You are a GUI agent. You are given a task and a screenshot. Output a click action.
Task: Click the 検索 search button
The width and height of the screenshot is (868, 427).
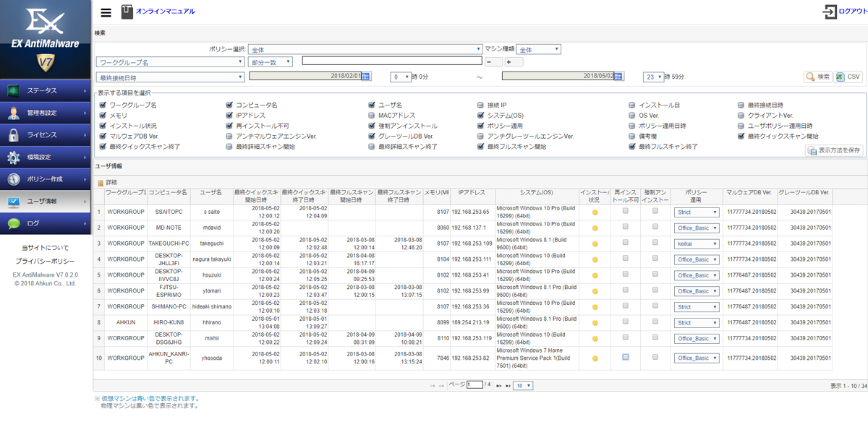coord(818,77)
